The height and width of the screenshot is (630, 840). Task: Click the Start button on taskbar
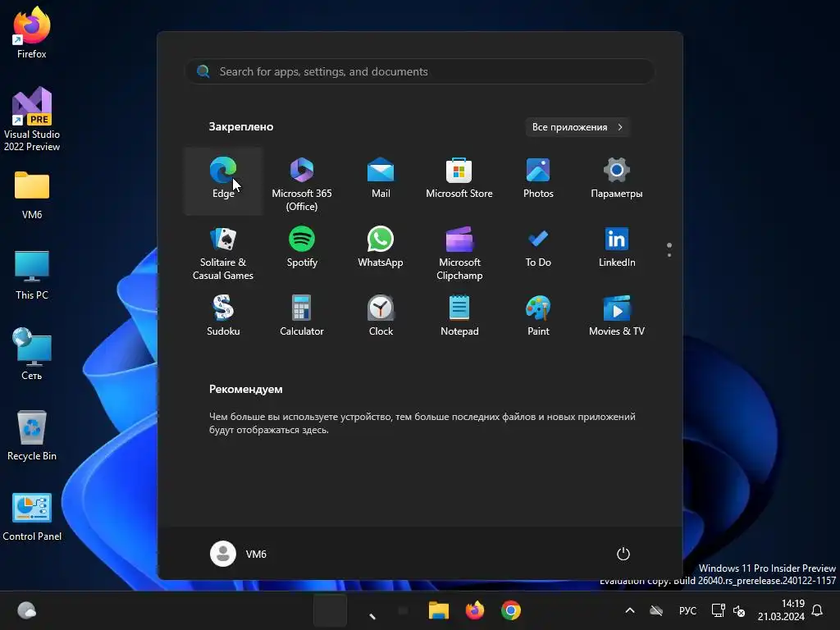coord(330,610)
